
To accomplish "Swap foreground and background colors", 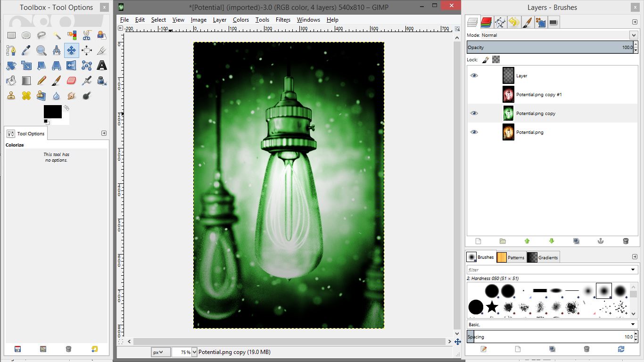I will tap(66, 108).
